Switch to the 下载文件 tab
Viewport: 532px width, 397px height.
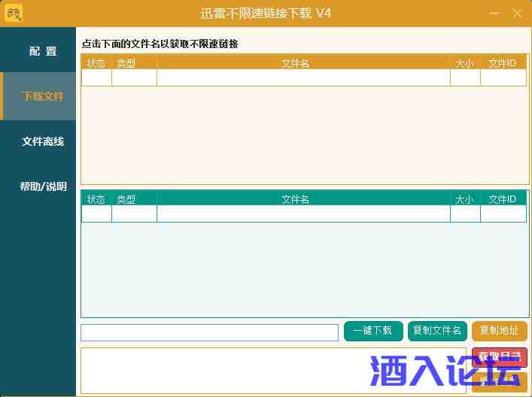(x=38, y=96)
